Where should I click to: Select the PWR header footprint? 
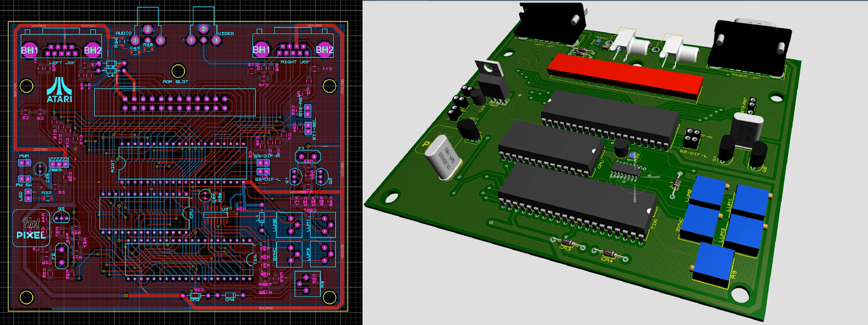coord(24,163)
